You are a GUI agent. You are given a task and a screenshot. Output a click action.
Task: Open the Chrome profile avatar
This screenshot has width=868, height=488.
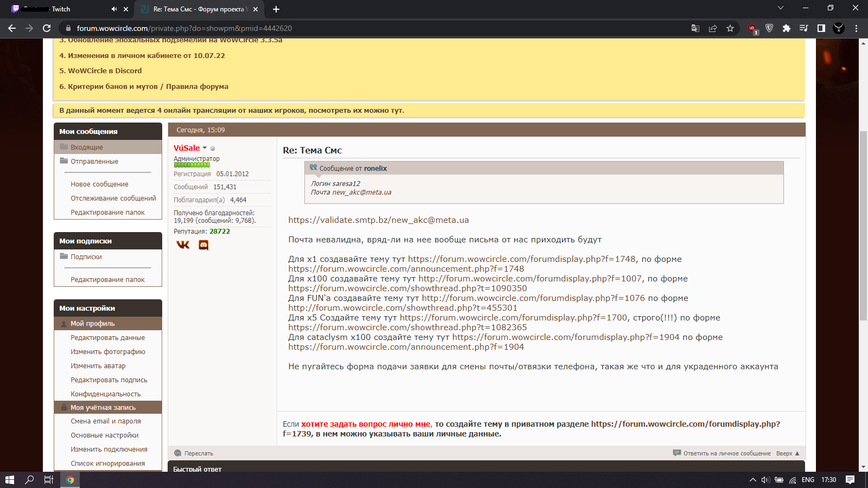839,28
